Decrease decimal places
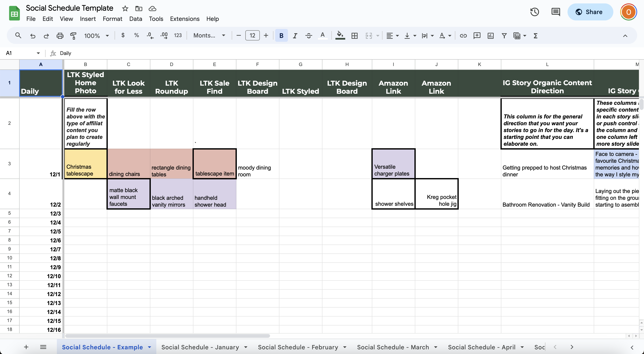This screenshot has height=354, width=644. click(x=150, y=36)
